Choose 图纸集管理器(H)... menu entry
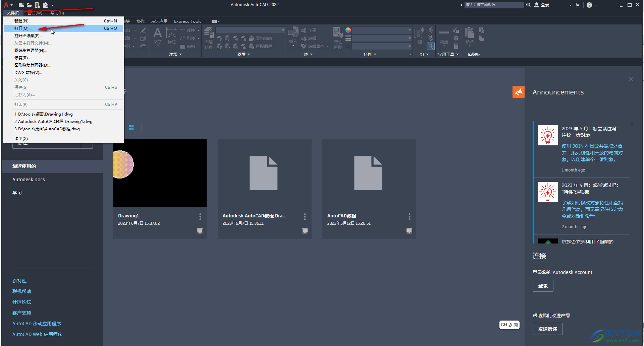 [x=63, y=51]
